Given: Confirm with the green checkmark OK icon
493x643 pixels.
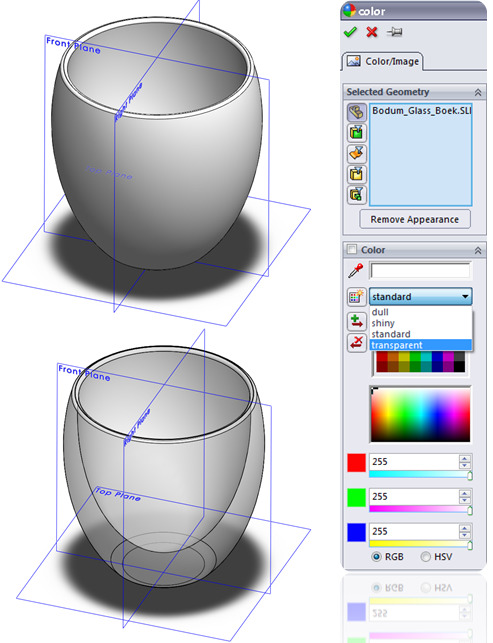Looking at the screenshot, I should (x=350, y=32).
